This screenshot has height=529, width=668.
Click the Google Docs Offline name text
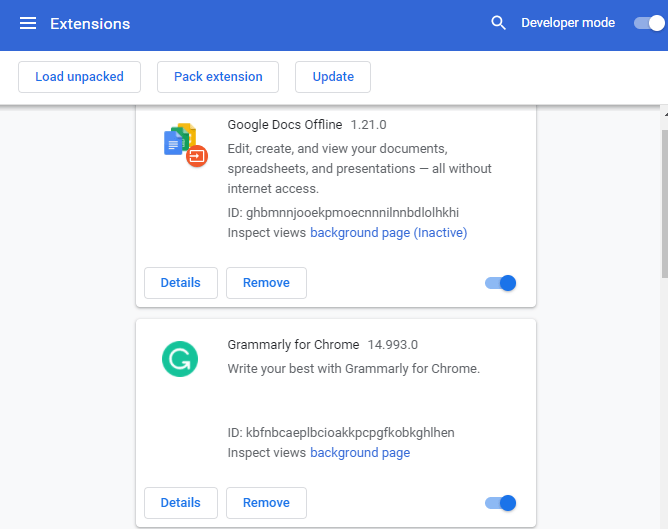pyautogui.click(x=285, y=125)
